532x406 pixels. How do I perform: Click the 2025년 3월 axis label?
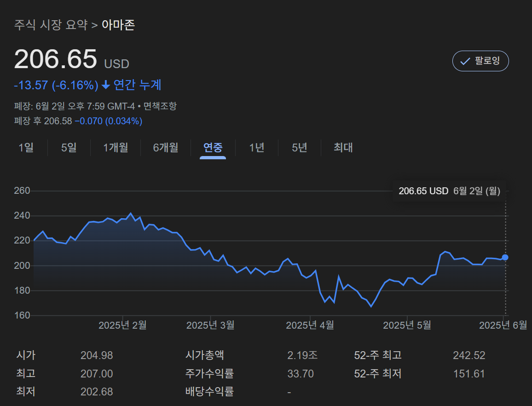pos(210,325)
